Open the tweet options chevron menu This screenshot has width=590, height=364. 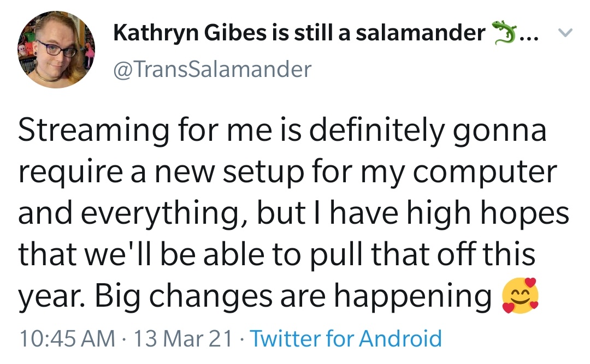565,33
